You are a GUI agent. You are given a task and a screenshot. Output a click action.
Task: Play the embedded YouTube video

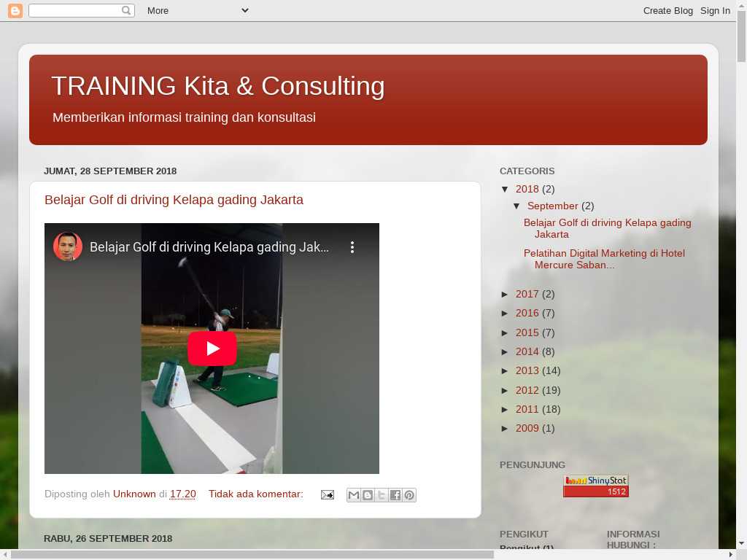212,349
